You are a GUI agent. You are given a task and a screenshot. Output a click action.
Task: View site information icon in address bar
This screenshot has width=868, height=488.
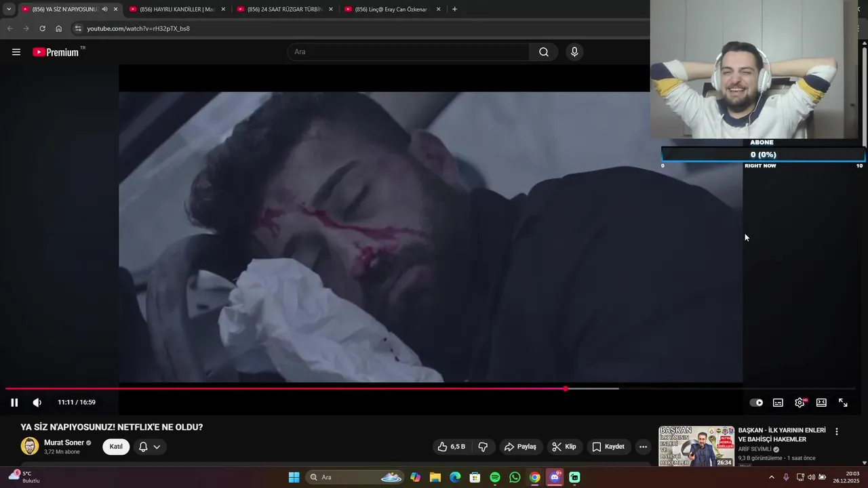[78, 28]
